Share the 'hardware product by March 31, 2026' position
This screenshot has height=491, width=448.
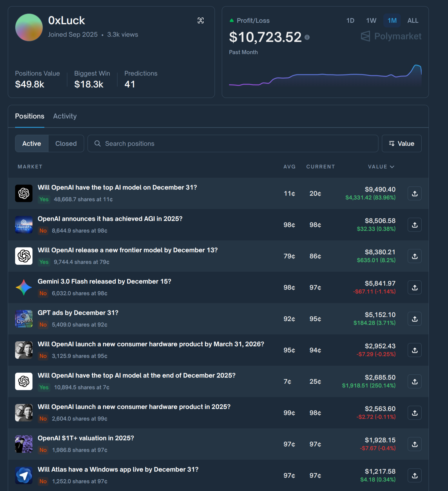tap(415, 350)
